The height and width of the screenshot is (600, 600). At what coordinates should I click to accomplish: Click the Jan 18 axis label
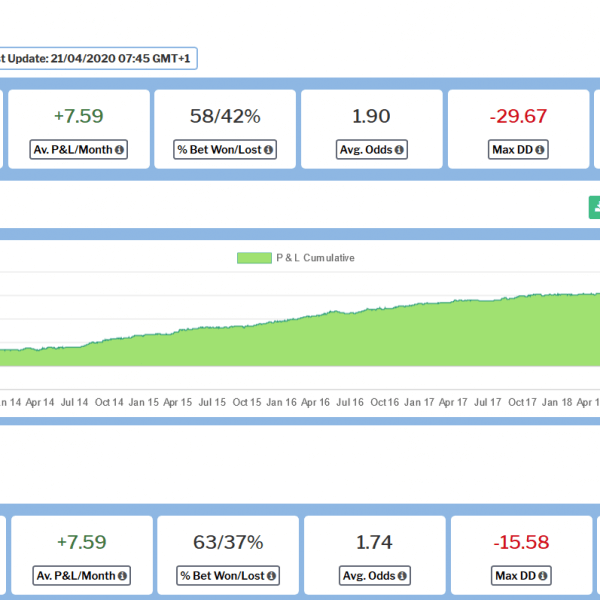coord(557,403)
